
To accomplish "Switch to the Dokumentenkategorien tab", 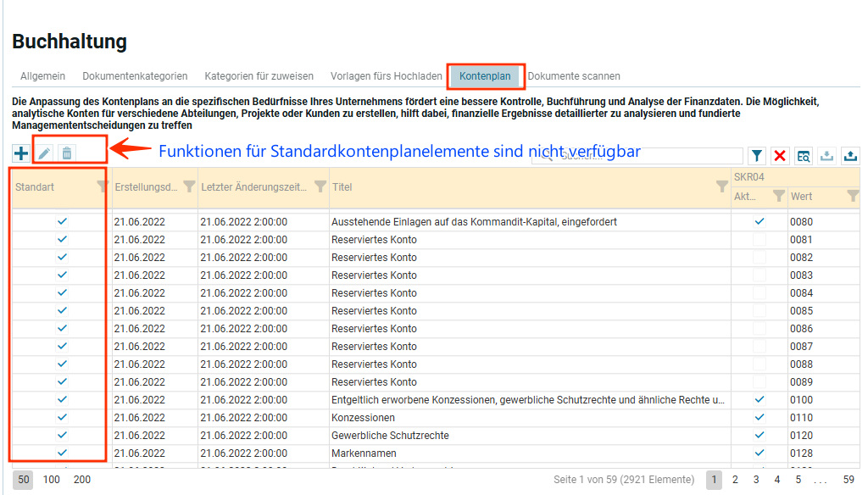I will (135, 76).
